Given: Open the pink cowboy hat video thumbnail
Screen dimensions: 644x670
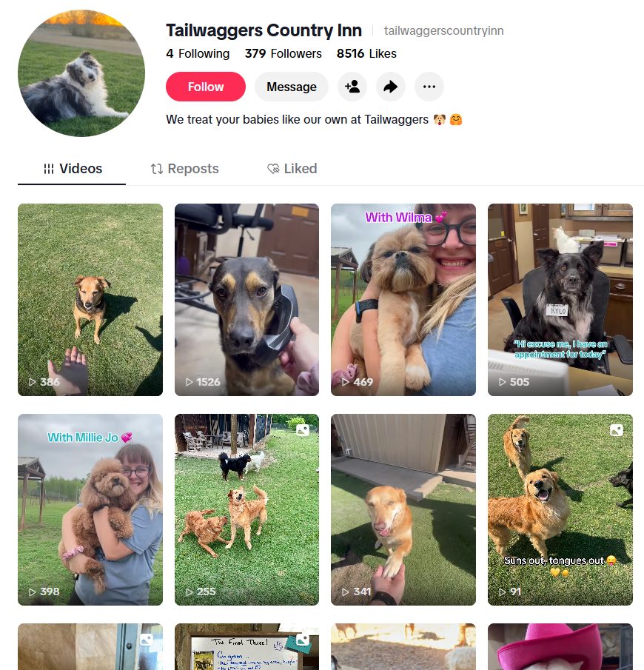Looking at the screenshot, I should [x=560, y=646].
